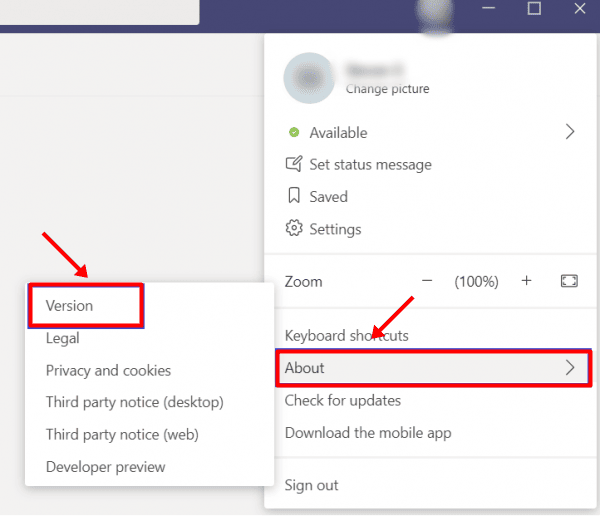Click the Settings menu label

coord(335,229)
